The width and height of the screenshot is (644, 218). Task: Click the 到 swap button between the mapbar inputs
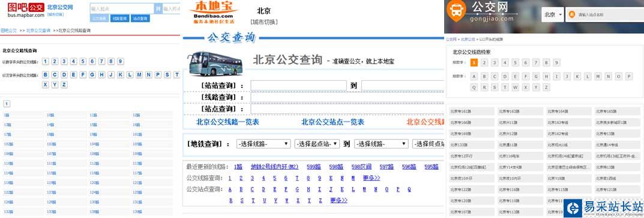158,8
